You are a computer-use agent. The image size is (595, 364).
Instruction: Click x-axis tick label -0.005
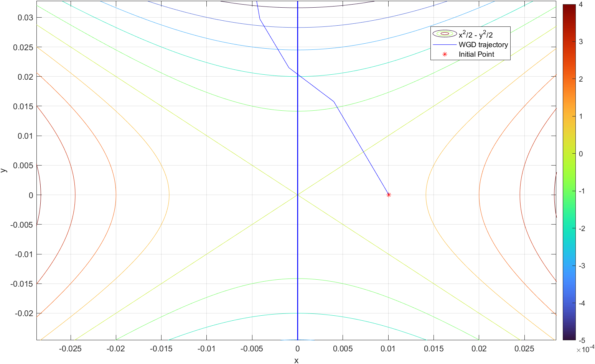[x=252, y=349]
